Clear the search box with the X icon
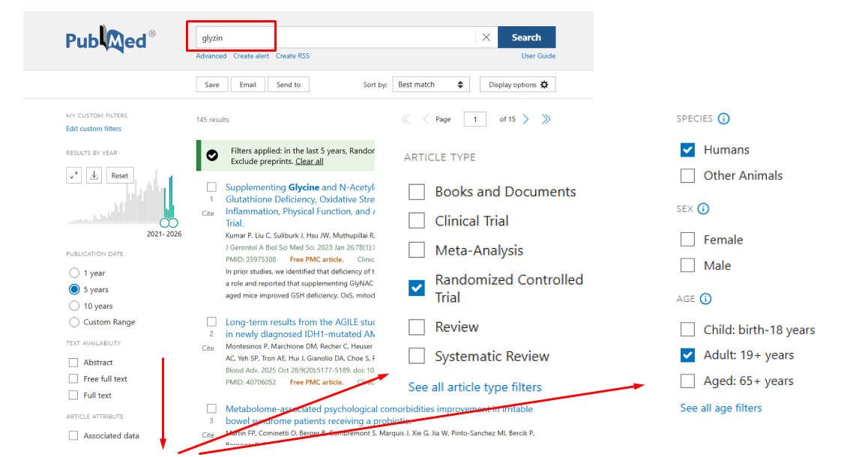868x457 pixels. tap(486, 37)
